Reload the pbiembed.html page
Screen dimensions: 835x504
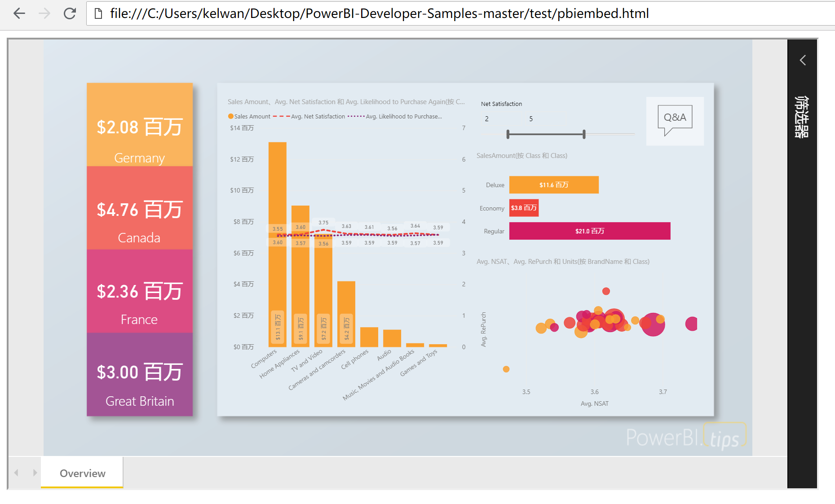pos(71,13)
